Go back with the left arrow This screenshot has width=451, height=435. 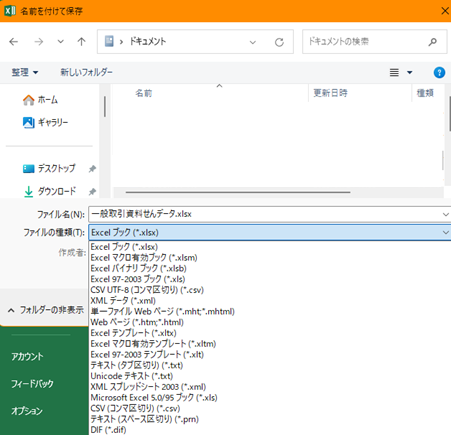click(14, 42)
